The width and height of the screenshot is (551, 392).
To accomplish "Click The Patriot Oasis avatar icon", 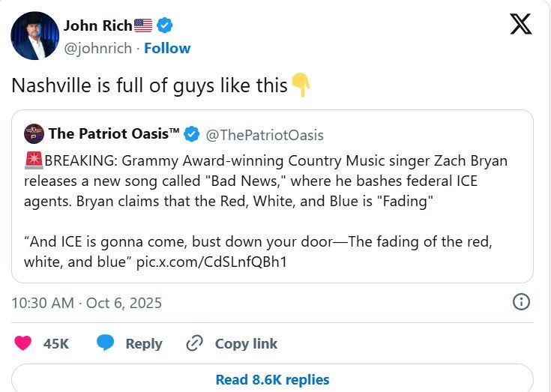I will [x=34, y=135].
